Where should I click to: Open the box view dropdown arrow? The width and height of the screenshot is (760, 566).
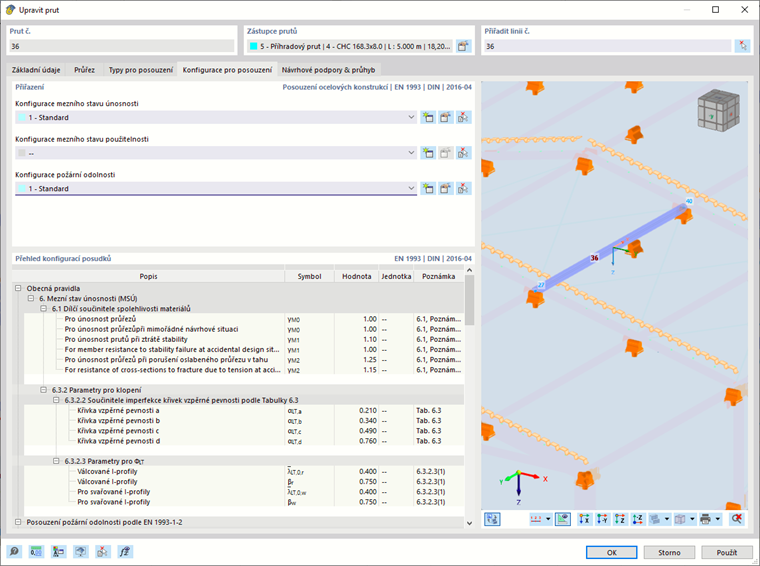pyautogui.click(x=692, y=519)
